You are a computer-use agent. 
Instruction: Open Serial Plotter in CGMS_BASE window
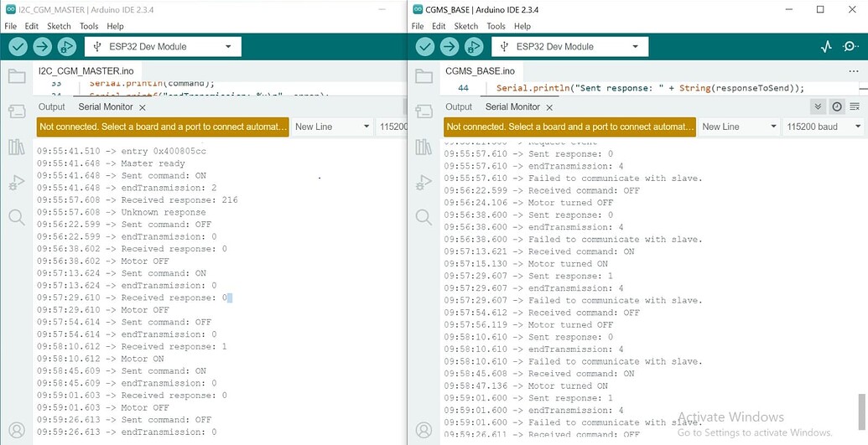826,46
